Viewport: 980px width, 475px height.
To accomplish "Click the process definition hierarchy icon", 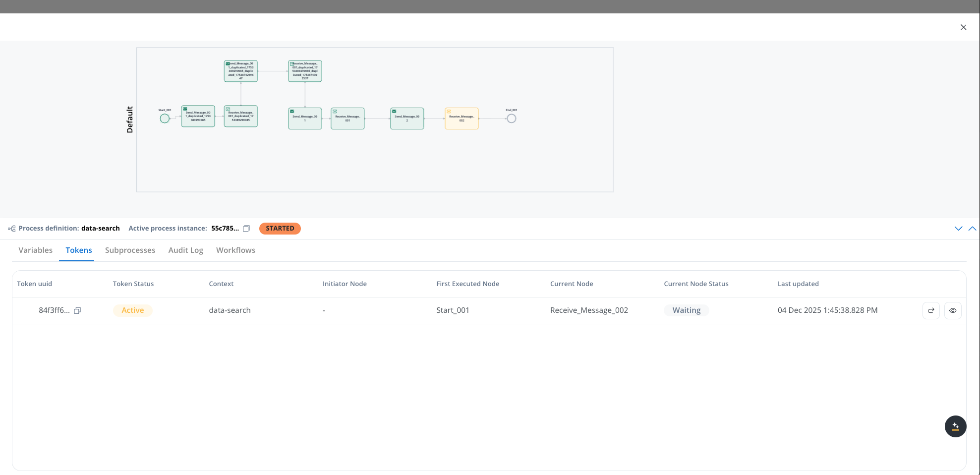I will tap(11, 229).
